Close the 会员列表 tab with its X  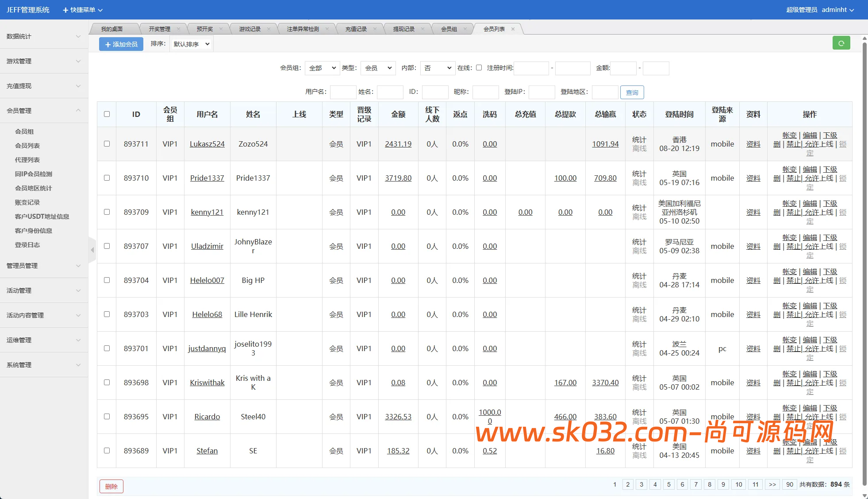[x=513, y=29]
